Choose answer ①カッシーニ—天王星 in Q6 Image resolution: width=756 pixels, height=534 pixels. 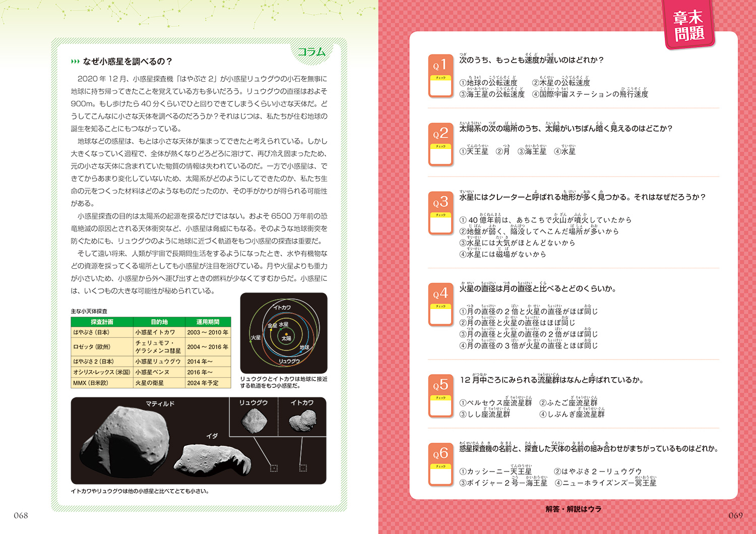point(495,471)
